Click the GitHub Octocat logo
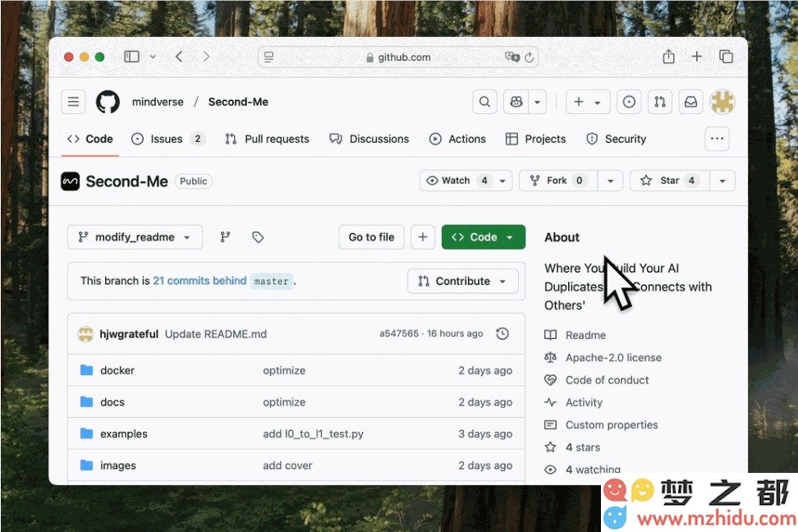 click(108, 102)
